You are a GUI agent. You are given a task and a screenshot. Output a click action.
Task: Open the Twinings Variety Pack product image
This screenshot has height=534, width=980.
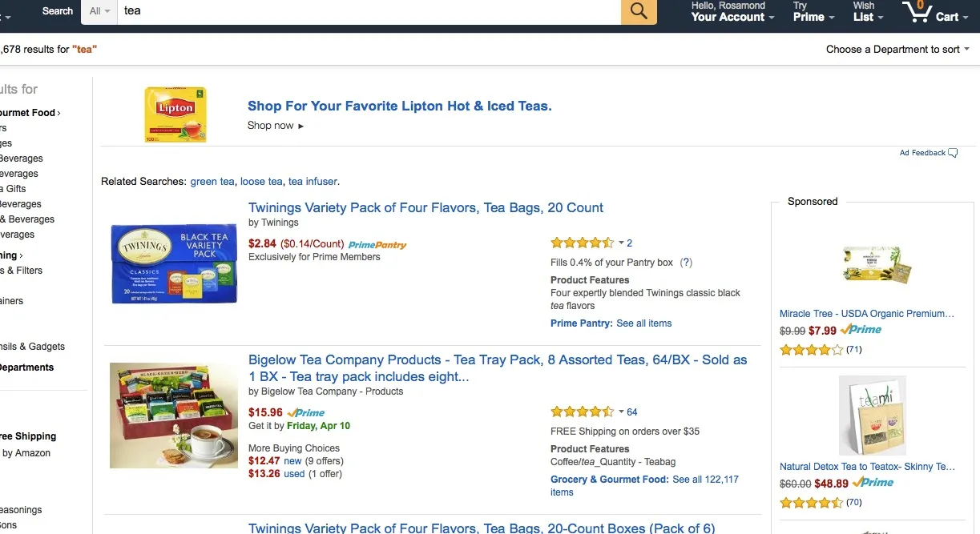pos(174,263)
